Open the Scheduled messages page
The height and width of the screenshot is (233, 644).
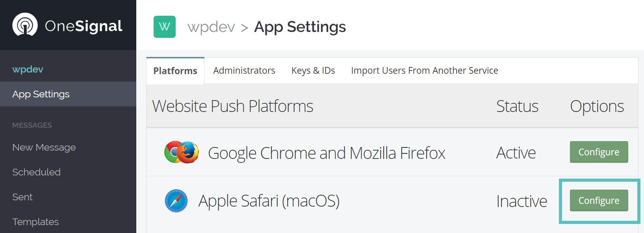(x=36, y=172)
